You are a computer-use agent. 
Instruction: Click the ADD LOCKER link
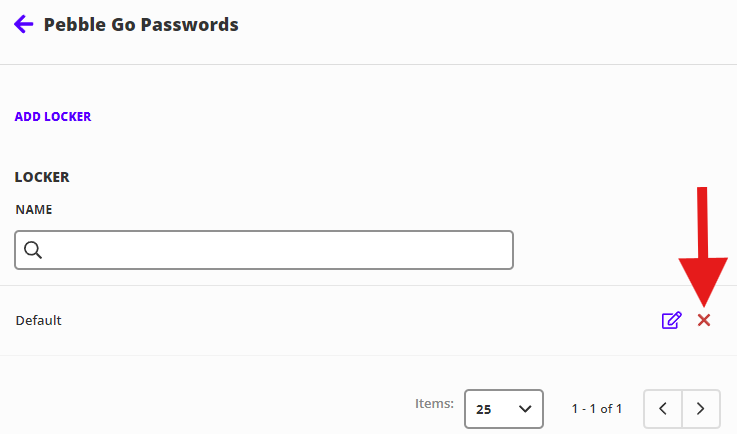coord(53,117)
